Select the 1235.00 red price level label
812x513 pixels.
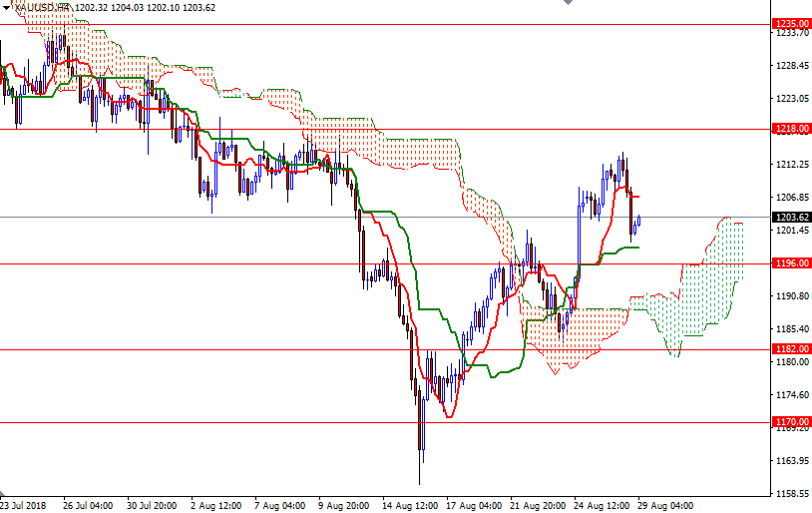790,23
